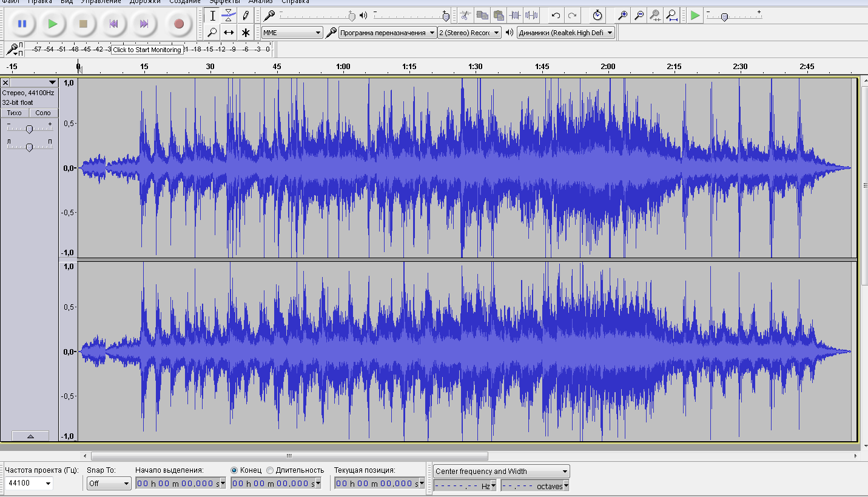
Task: Click the Redo arrow icon
Action: (572, 15)
